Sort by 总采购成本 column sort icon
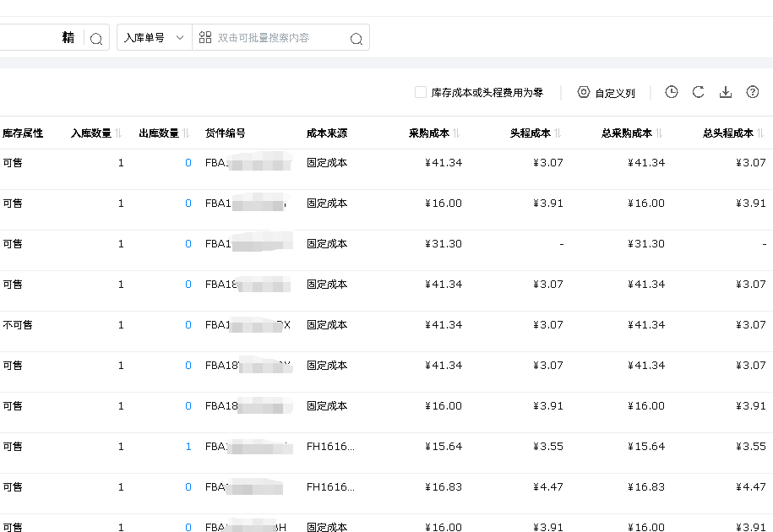Image resolution: width=773 pixels, height=532 pixels. coord(660,133)
